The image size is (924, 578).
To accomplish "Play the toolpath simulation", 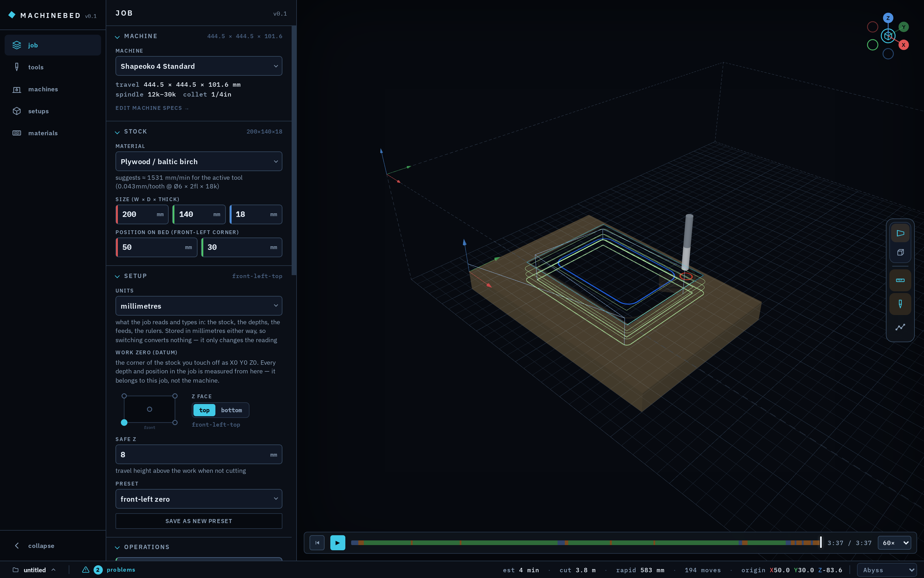I will 338,543.
